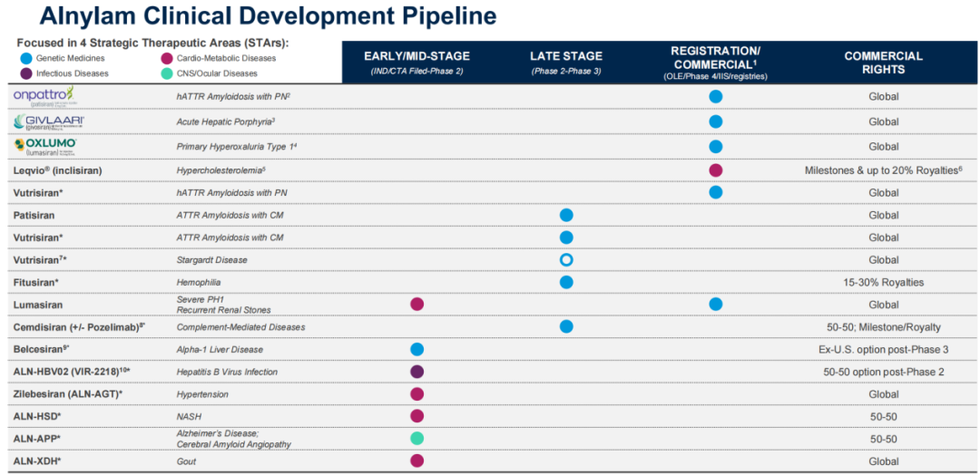Click the magenta dot in the Leqvio row
The width and height of the screenshot is (980, 475).
(716, 170)
